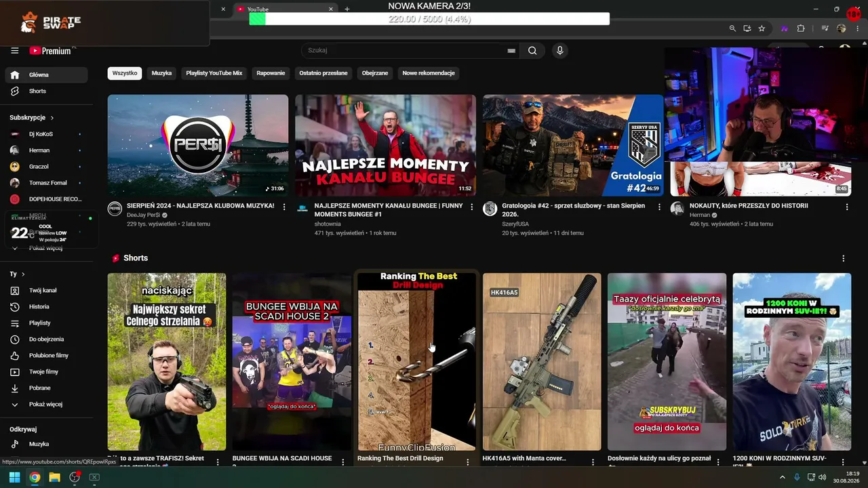Image resolution: width=868 pixels, height=488 pixels.
Task: Open File Explorer from the taskbar
Action: coord(54,477)
